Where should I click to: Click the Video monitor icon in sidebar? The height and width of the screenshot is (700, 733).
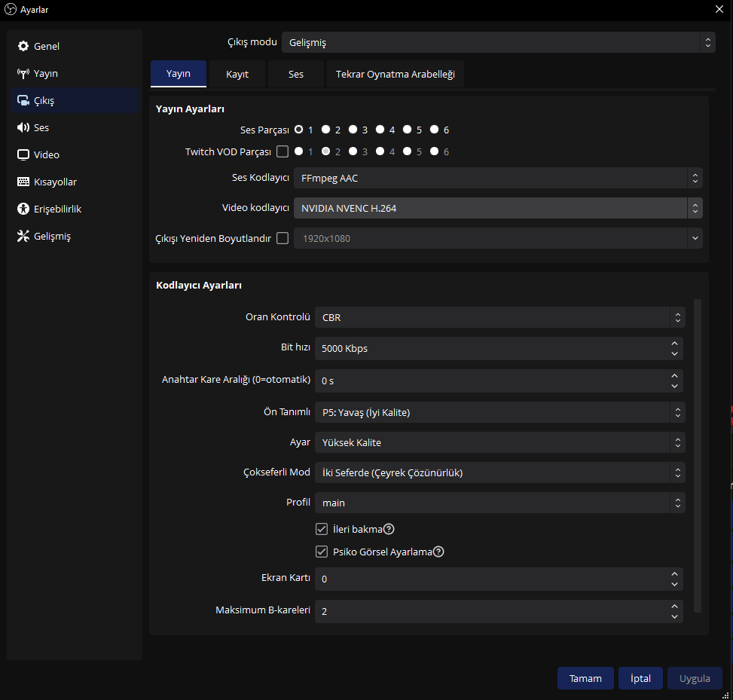click(x=23, y=154)
